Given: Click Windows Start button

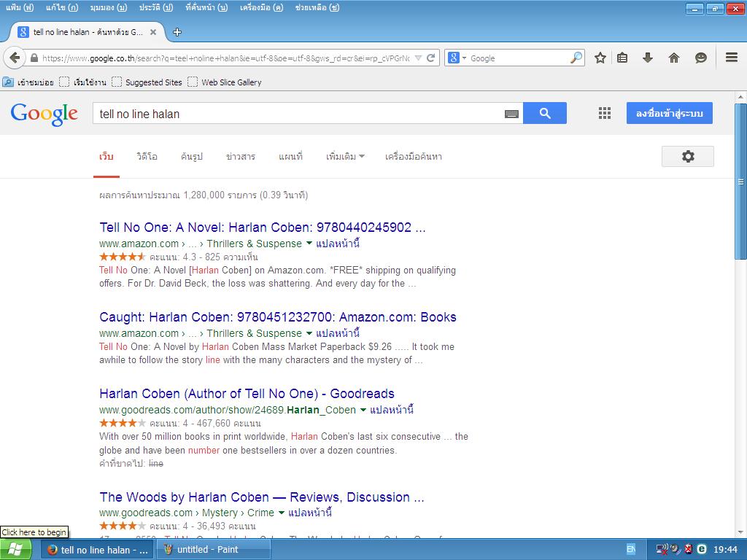Looking at the screenshot, I should (x=15, y=550).
